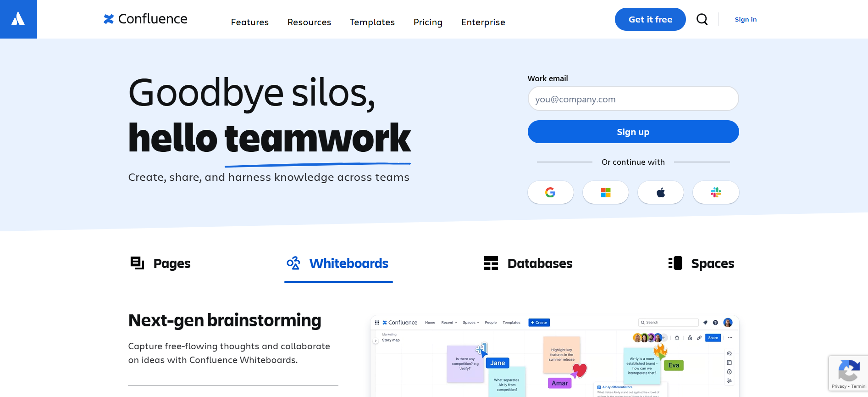This screenshot has height=397, width=868.
Task: Click the Atlassian logo in the top-left corner
Action: point(18,19)
